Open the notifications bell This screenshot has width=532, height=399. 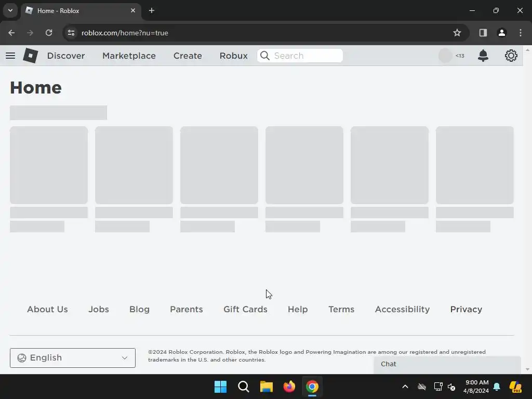point(483,56)
